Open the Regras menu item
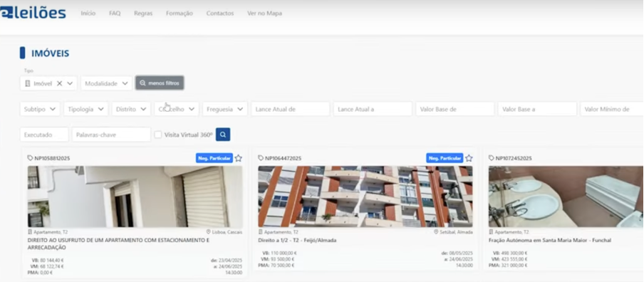The image size is (644, 282). coord(143,14)
